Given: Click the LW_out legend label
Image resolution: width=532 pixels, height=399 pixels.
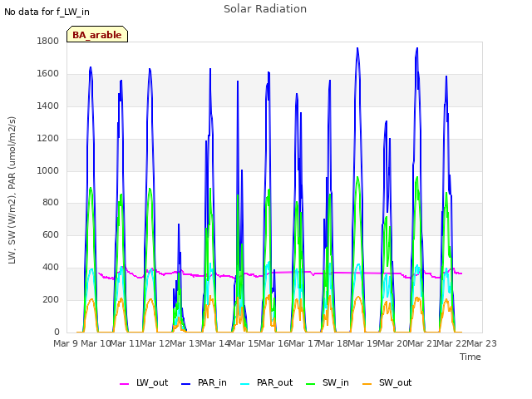Looking at the screenshot, I should coord(152,382).
